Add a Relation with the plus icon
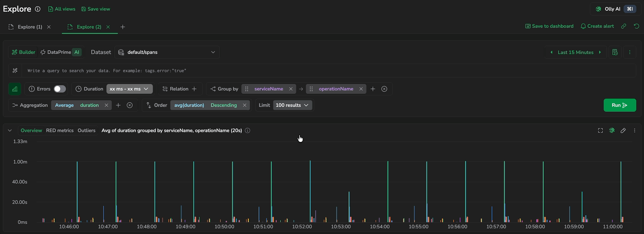644x234 pixels. (194, 89)
